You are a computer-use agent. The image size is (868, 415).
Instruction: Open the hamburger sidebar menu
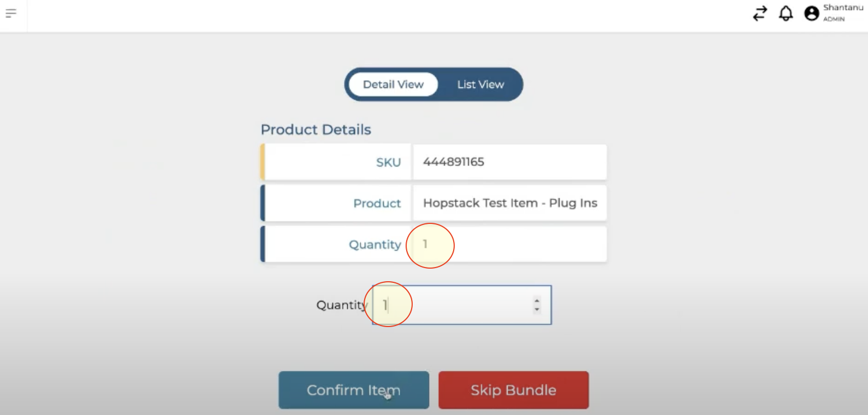pos(11,13)
